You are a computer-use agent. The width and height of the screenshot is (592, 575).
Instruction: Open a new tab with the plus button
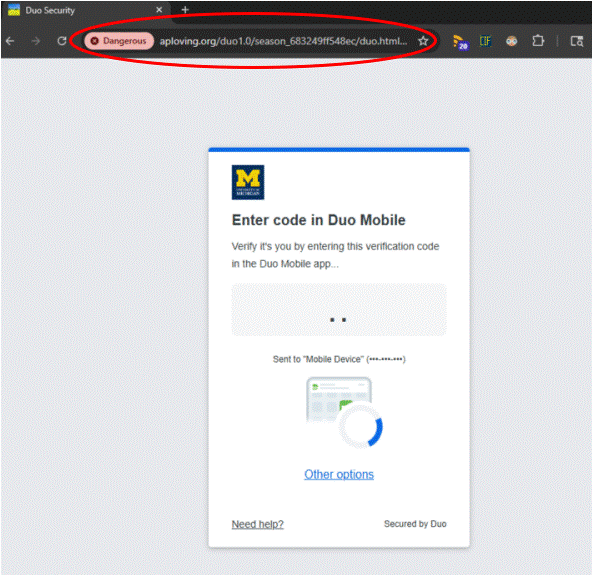(185, 10)
